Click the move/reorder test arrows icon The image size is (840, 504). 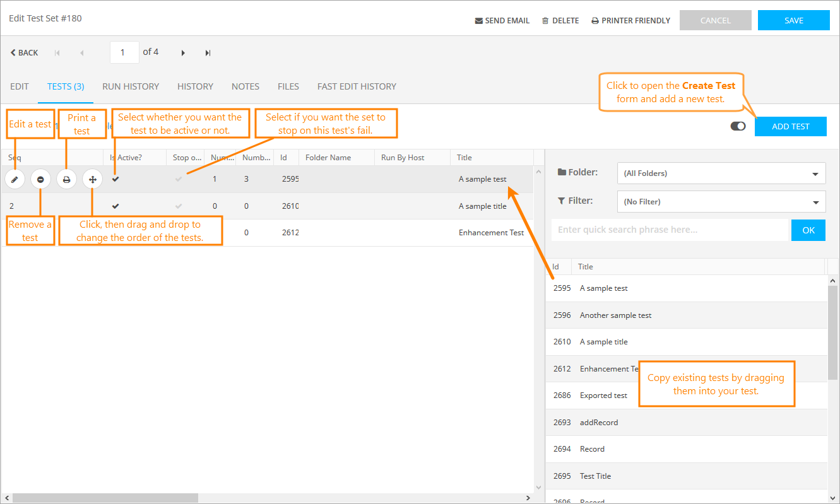point(92,180)
